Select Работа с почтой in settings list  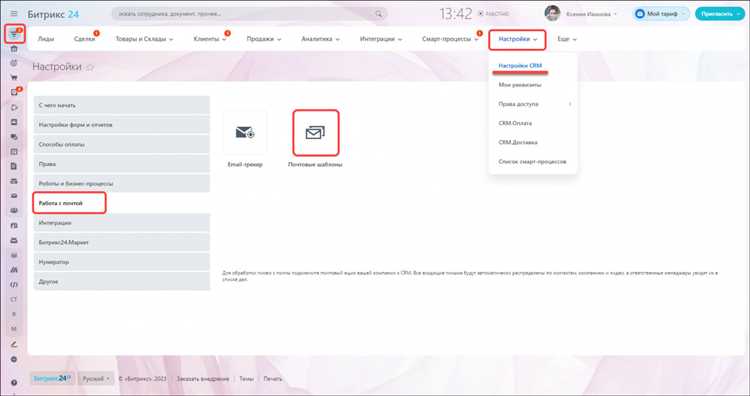(69, 203)
